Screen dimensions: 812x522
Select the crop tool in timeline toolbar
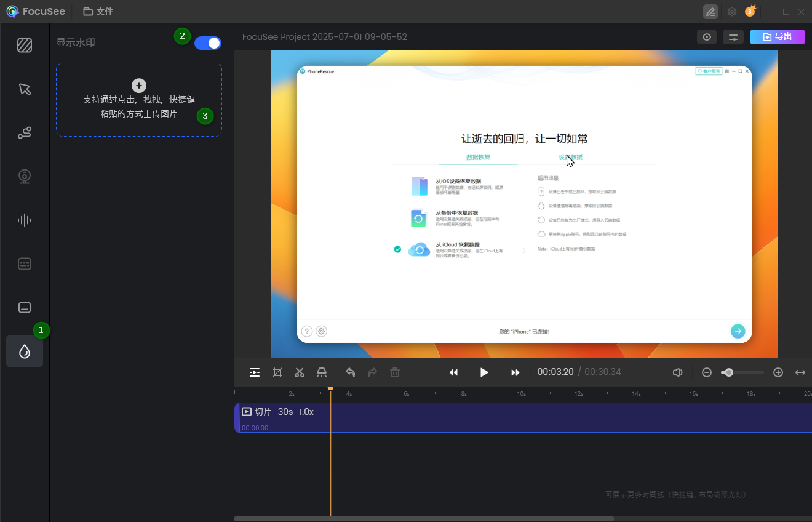pos(277,372)
